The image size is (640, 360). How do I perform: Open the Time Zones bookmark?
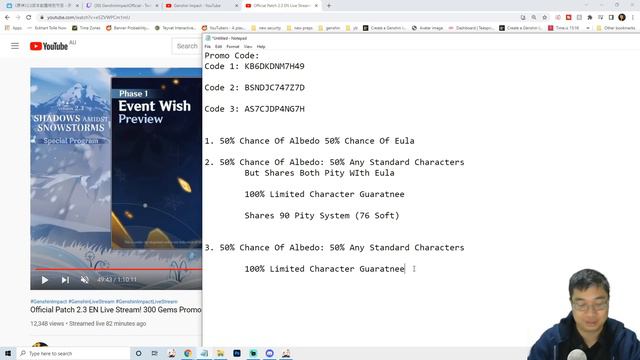(x=86, y=28)
